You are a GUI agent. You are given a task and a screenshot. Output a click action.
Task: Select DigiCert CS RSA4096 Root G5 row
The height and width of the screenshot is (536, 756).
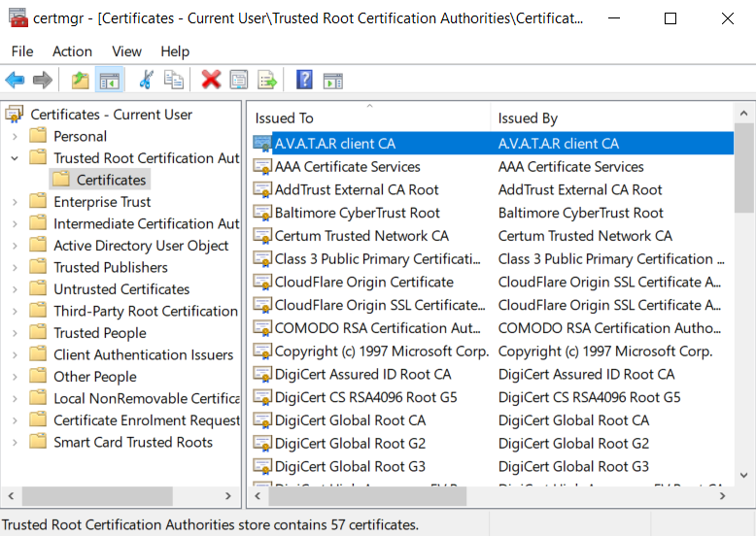(x=492, y=397)
